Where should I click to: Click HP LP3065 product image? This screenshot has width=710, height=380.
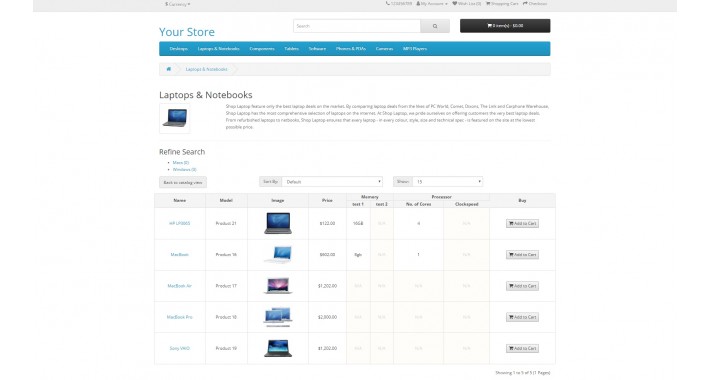pyautogui.click(x=278, y=223)
